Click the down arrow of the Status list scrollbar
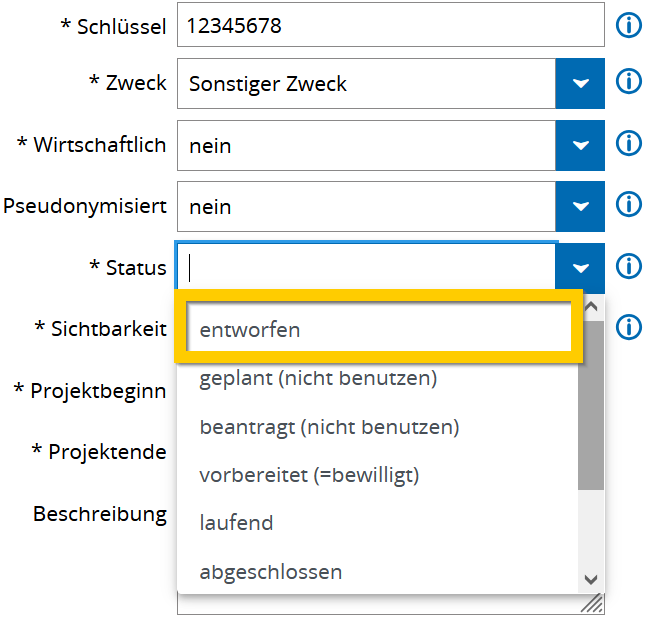Screen dimensions: 656x622 [591, 580]
